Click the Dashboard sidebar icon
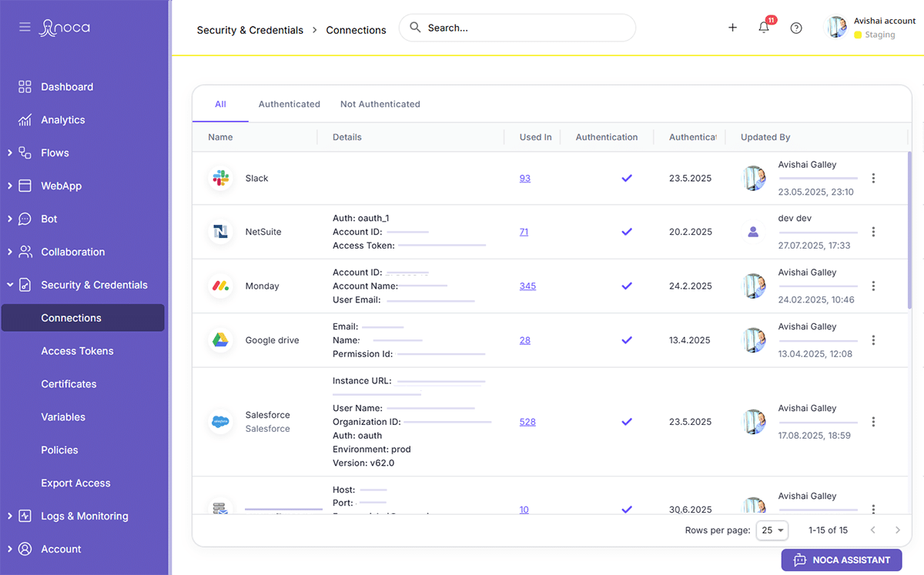 (25, 87)
